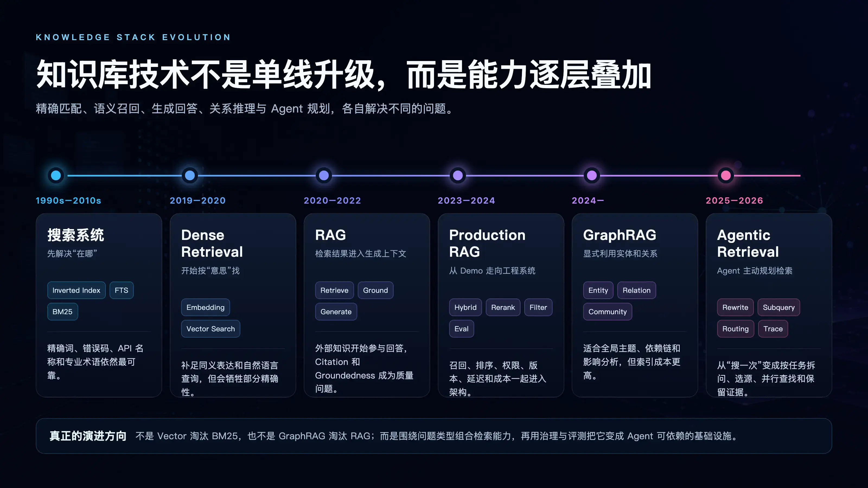
Task: Click the description starting 召回、排序、权限
Action: 498,379
